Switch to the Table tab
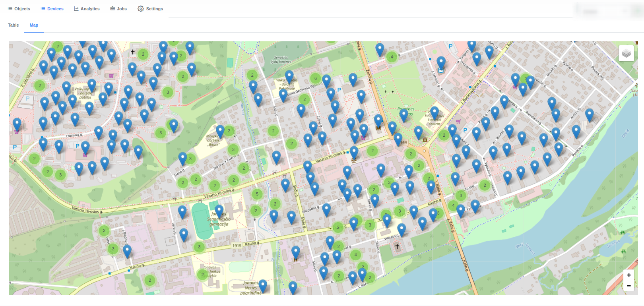Image resolution: width=644 pixels, height=306 pixels. tap(14, 25)
